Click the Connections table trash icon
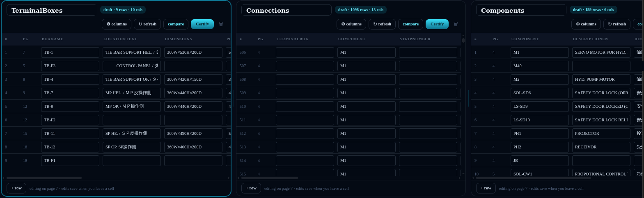Viewport: 644px width, 198px height. click(456, 24)
